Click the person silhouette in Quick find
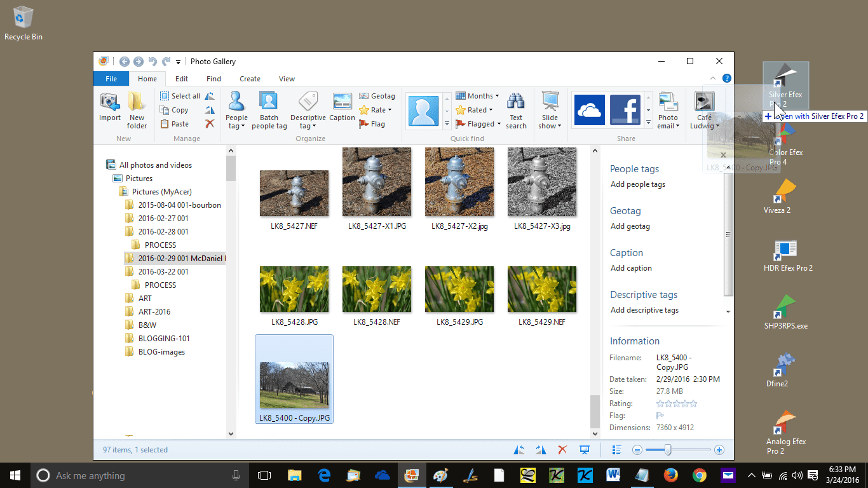This screenshot has width=868, height=488. point(423,110)
